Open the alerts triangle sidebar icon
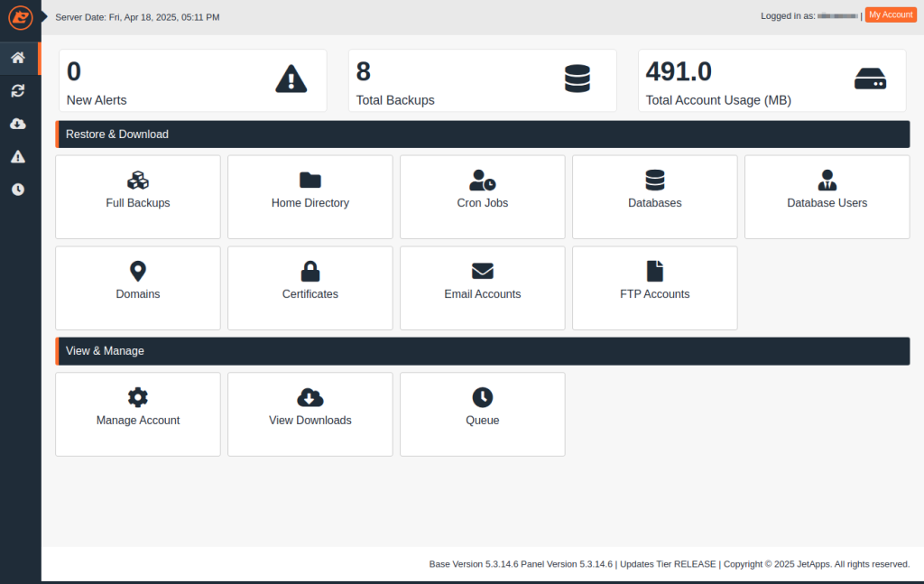This screenshot has height=584, width=924. tap(18, 157)
